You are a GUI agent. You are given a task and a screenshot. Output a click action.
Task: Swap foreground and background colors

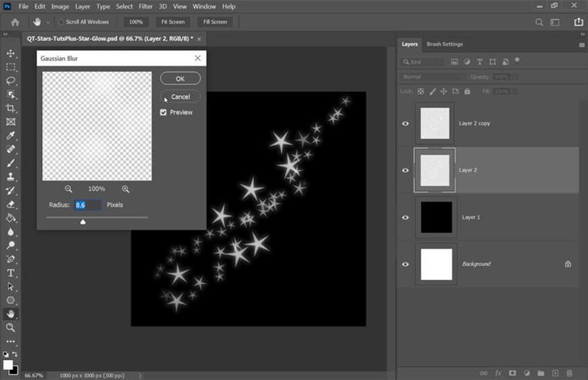pyautogui.click(x=15, y=354)
